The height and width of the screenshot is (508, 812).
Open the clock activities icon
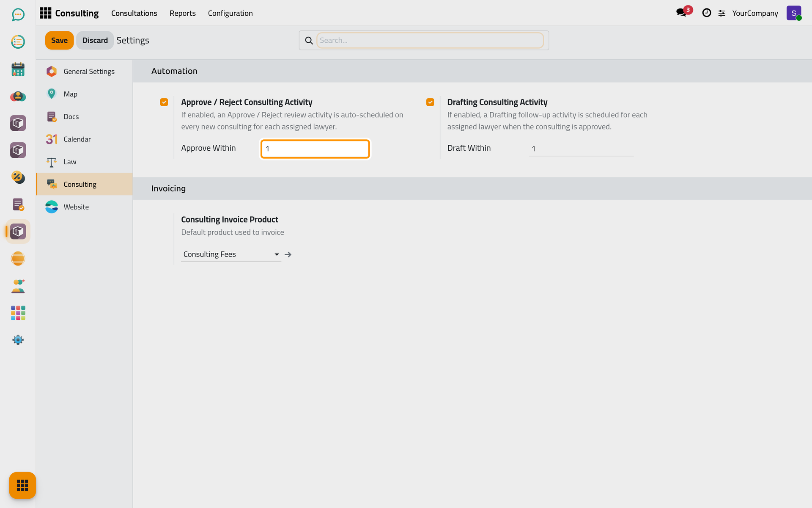706,13
